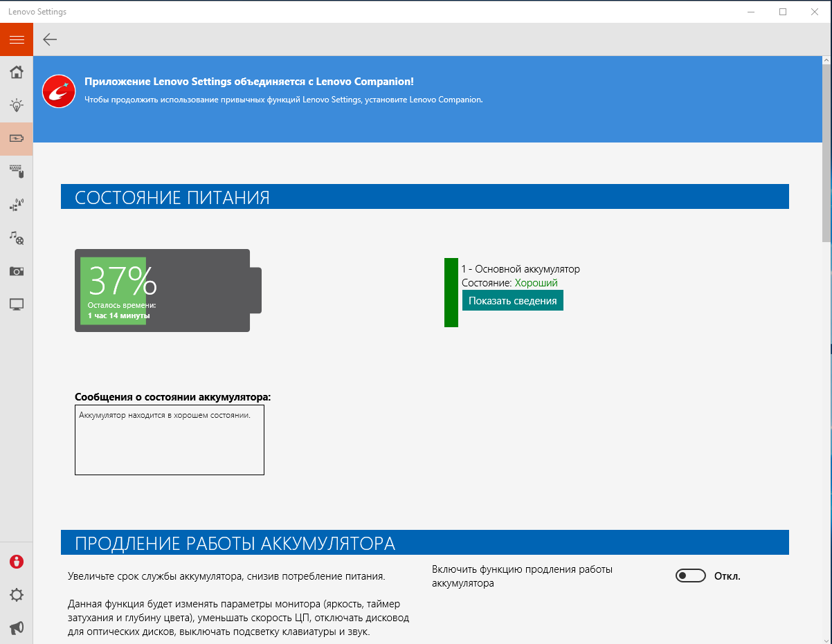Open the Home sidebar icon
Image resolution: width=832 pixels, height=644 pixels.
point(17,72)
